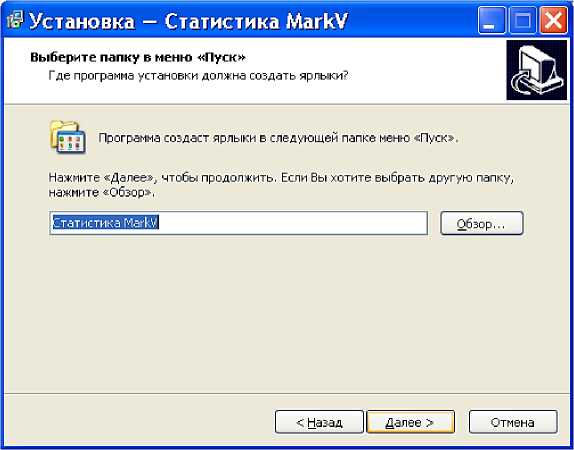Close the setup window with X
The height and width of the screenshot is (450, 574).
point(552,20)
